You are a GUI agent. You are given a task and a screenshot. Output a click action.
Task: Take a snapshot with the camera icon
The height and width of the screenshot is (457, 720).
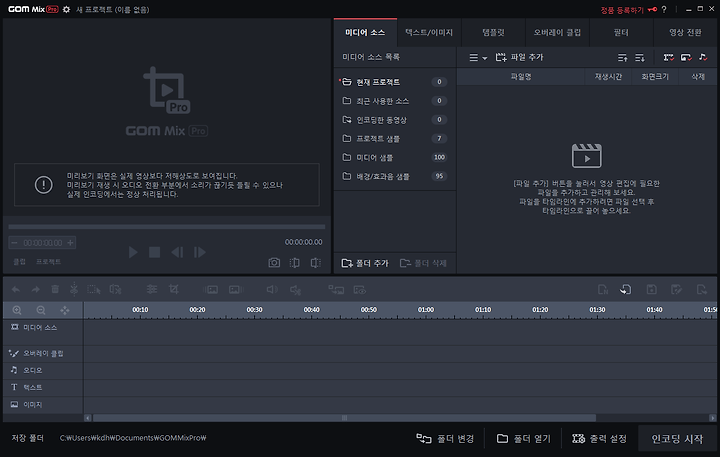(274, 263)
